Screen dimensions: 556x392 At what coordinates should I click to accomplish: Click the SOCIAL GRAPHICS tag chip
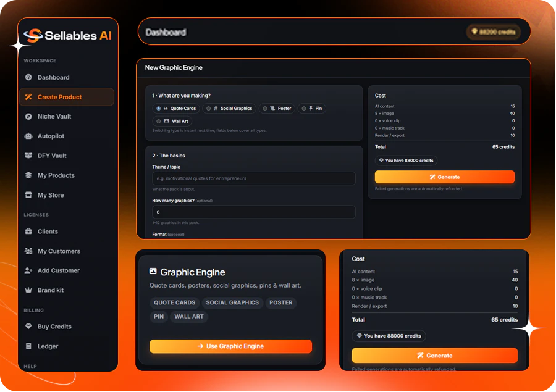tap(232, 302)
